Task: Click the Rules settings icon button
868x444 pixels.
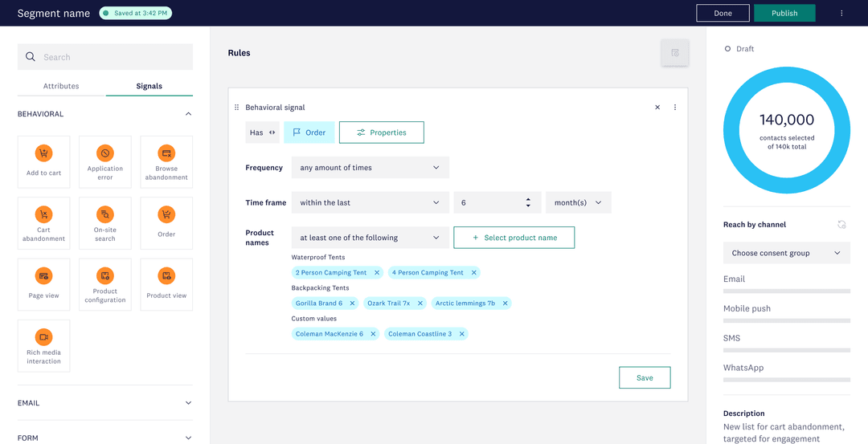Action: [675, 53]
